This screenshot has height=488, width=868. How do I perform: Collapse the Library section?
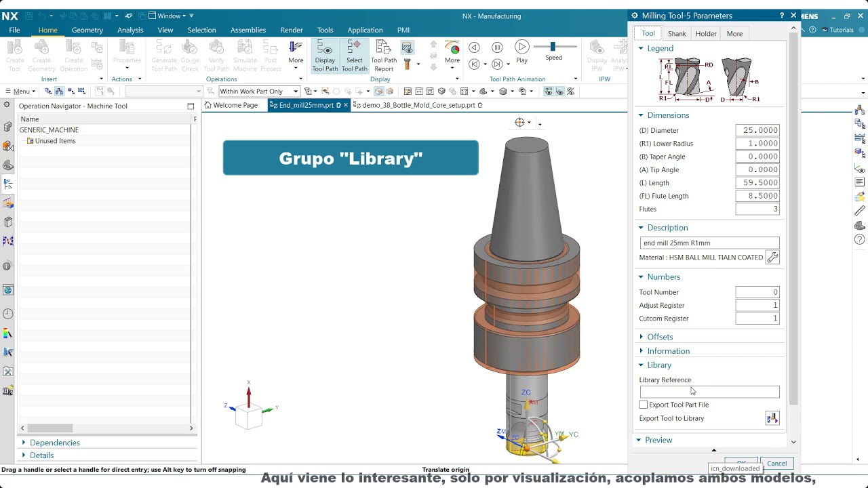point(641,365)
